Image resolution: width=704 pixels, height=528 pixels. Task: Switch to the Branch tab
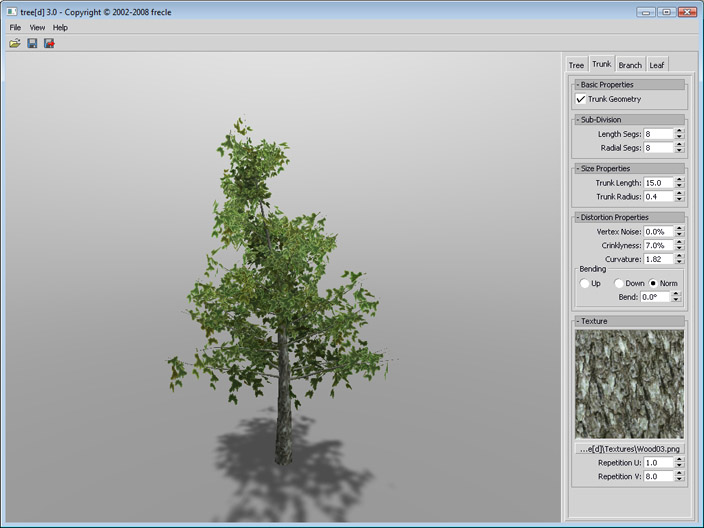[630, 65]
